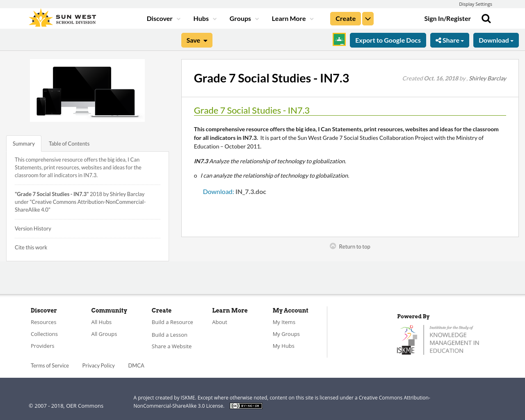525x420 pixels.
Task: Open the Create options chevron
Action: 368,18
